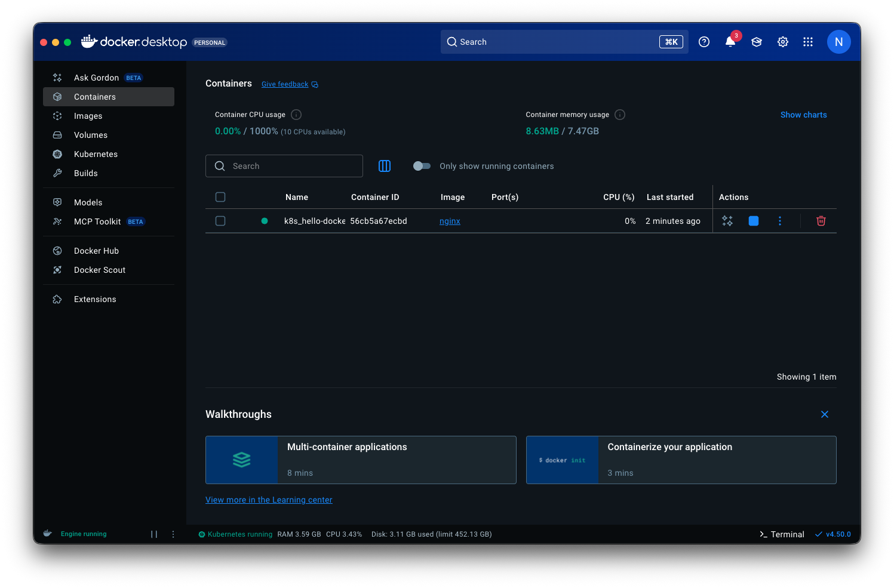Open the Images section icon

point(57,116)
